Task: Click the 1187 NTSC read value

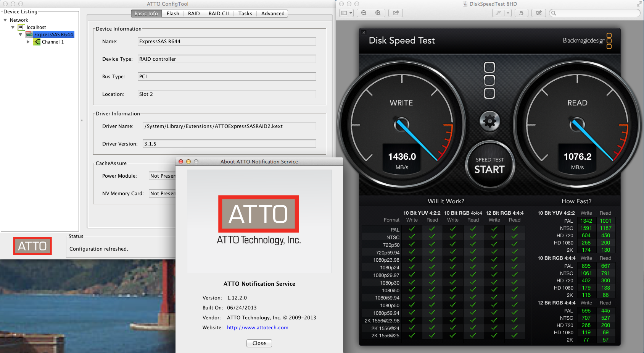Action: [x=605, y=228]
